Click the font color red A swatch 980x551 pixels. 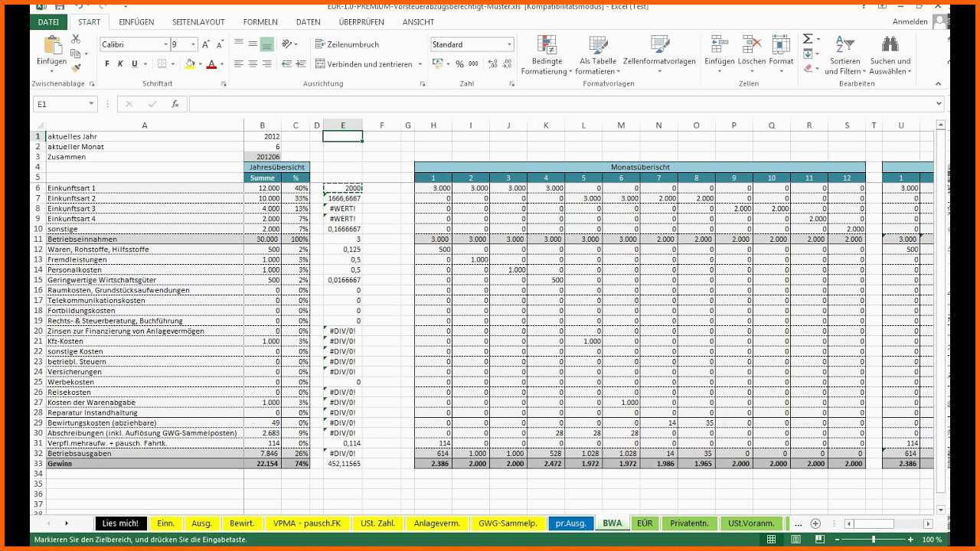[x=211, y=64]
